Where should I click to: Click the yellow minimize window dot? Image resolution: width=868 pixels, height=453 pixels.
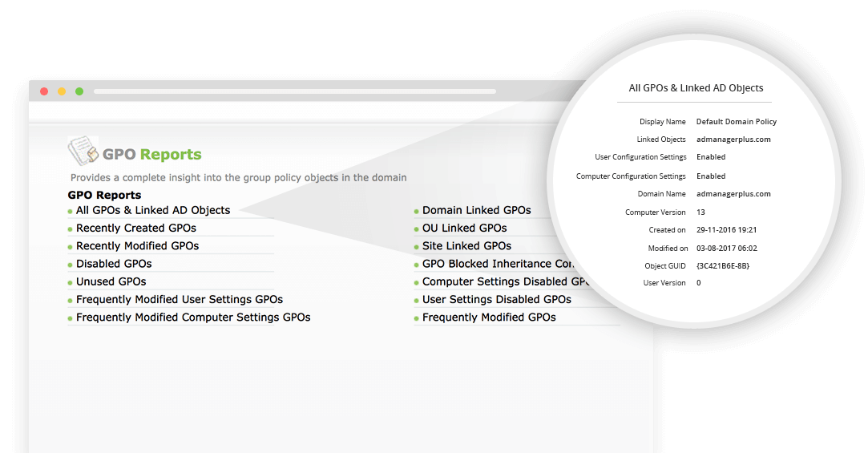click(x=62, y=91)
